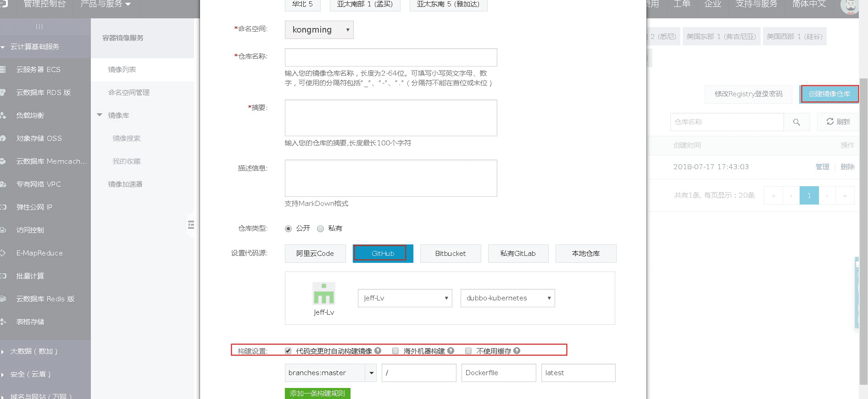Click the green 添加一条构建规则 button
The width and height of the screenshot is (868, 399).
(317, 393)
